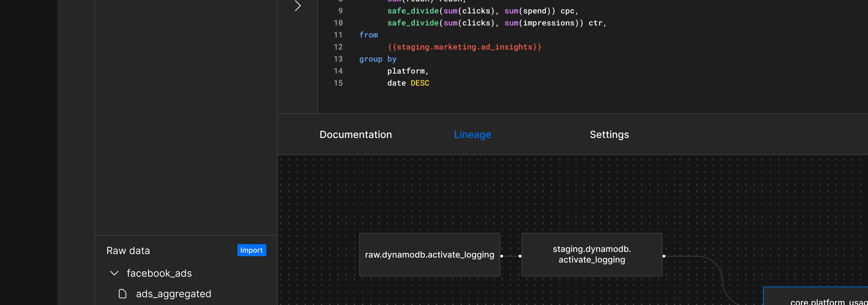Click the Raw data section heading

tap(128, 251)
